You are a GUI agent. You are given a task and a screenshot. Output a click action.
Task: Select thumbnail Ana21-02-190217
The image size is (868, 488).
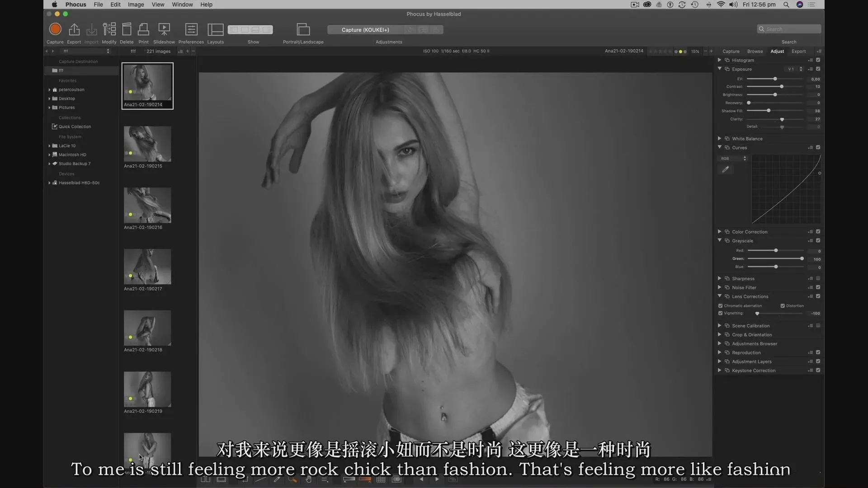147,267
